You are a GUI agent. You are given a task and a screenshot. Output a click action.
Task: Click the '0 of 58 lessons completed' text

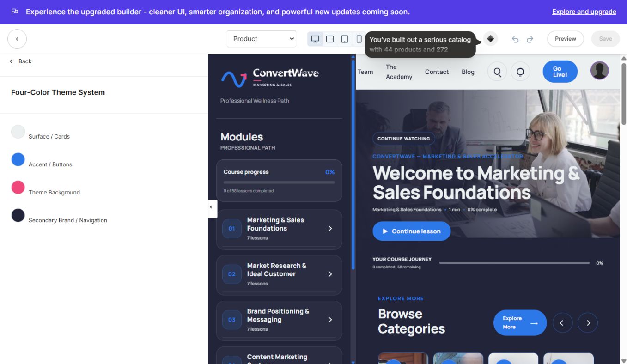pos(249,191)
